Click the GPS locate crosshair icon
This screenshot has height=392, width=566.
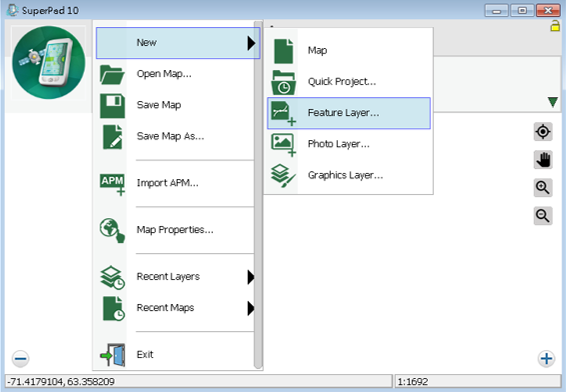pos(543,131)
